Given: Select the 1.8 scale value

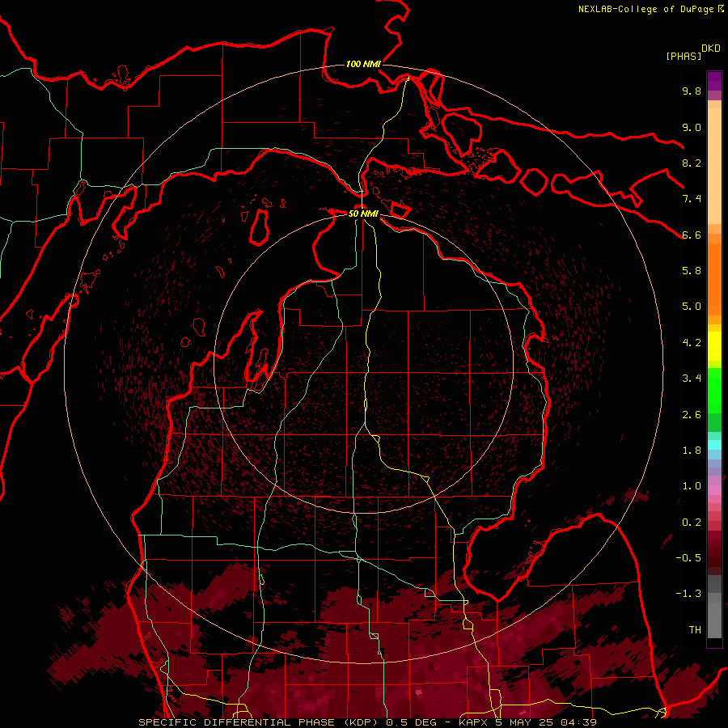Looking at the screenshot, I should 692,450.
